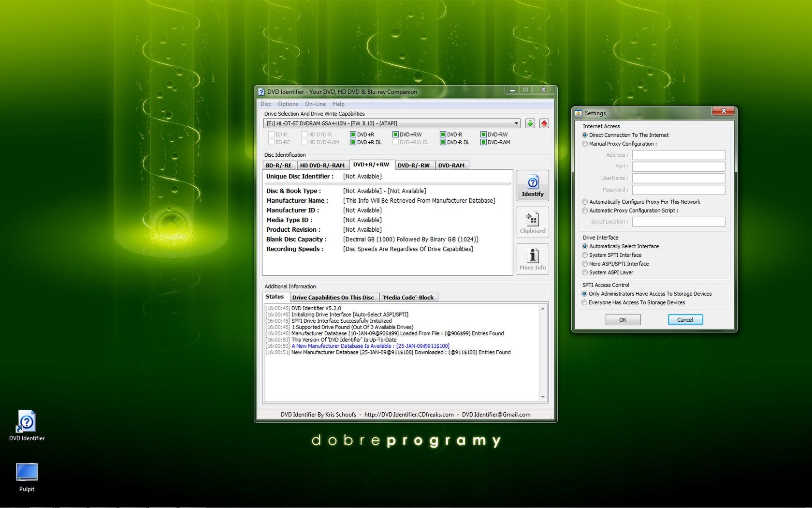The height and width of the screenshot is (508, 812).
Task: Select Automatically Configure Proxy For This Network
Action: (x=585, y=202)
